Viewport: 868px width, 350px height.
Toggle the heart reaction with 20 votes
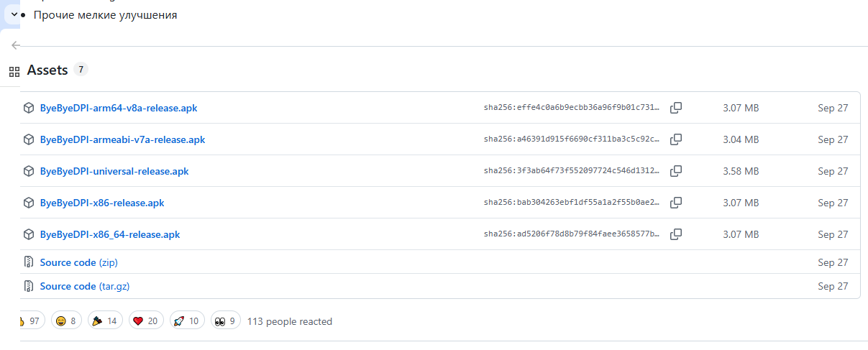pyautogui.click(x=146, y=321)
